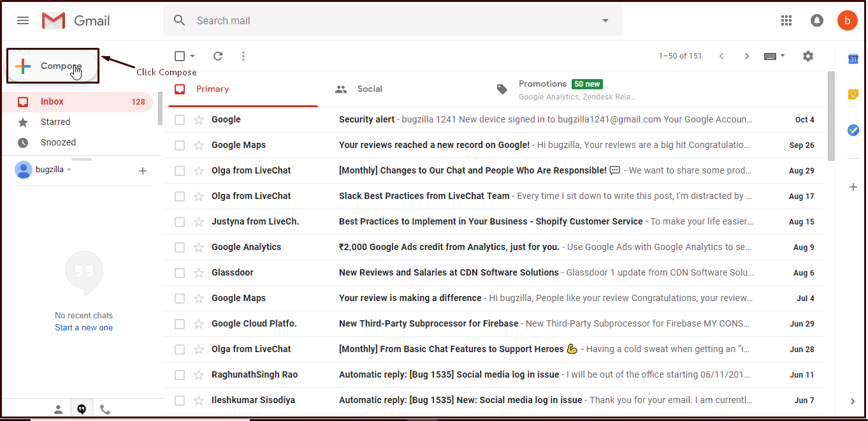Select the Google Maps Sep 26 email checkbox
The height and width of the screenshot is (421, 868).
(x=180, y=145)
